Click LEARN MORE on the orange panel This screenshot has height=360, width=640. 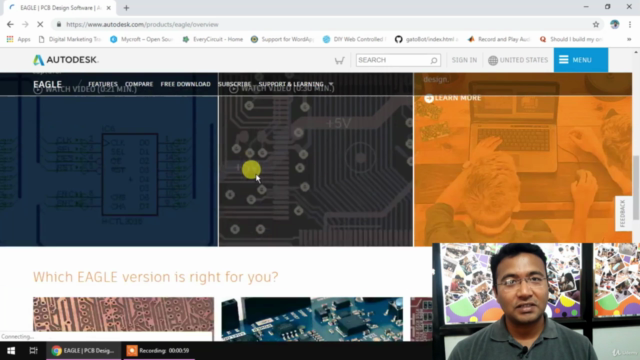(453, 98)
